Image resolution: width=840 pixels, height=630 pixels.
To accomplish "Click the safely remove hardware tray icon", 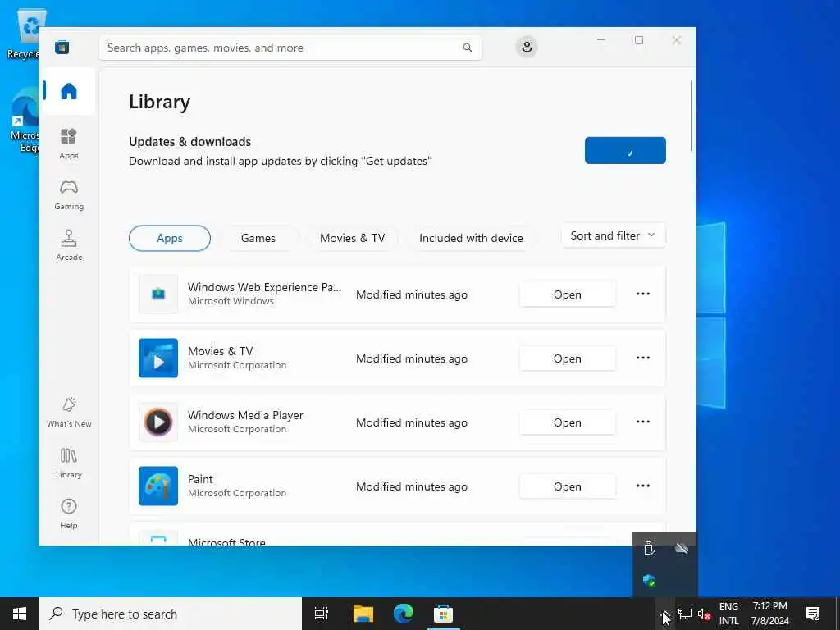I will click(x=649, y=548).
